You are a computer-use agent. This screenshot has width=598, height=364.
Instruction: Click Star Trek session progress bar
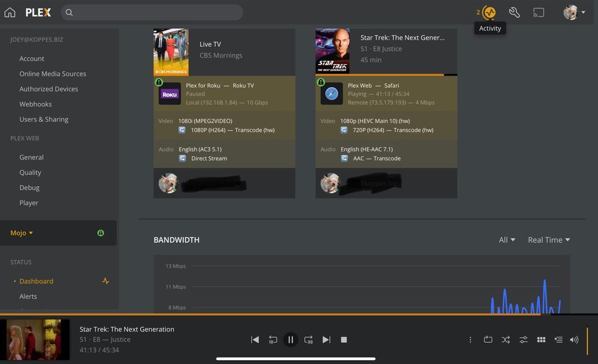386,75
